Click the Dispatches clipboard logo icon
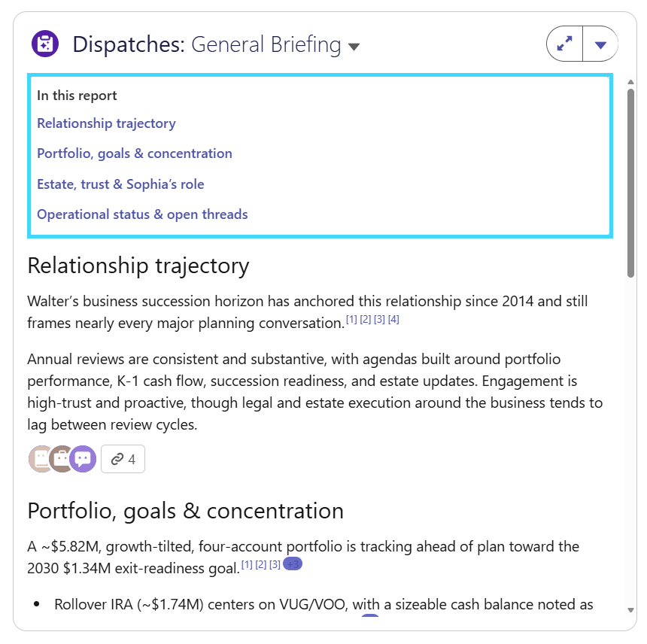This screenshot has width=647, height=644. (x=45, y=44)
